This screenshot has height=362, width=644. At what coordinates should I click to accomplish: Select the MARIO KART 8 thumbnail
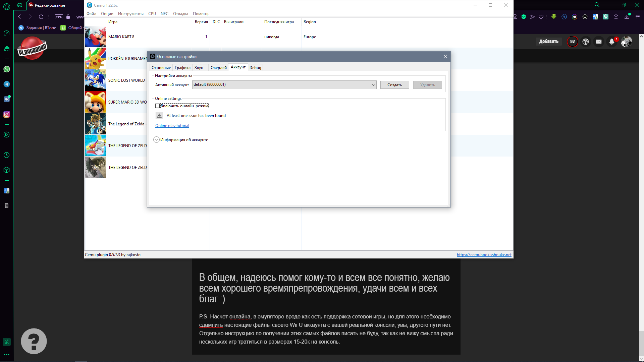pyautogui.click(x=96, y=37)
